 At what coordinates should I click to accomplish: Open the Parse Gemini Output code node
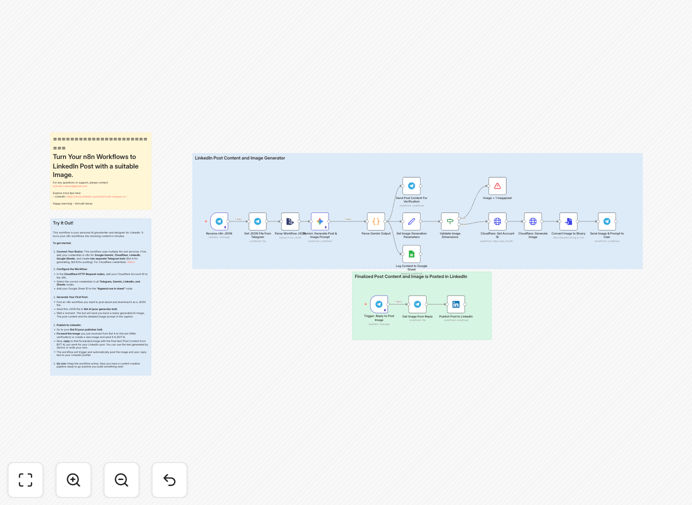(376, 221)
